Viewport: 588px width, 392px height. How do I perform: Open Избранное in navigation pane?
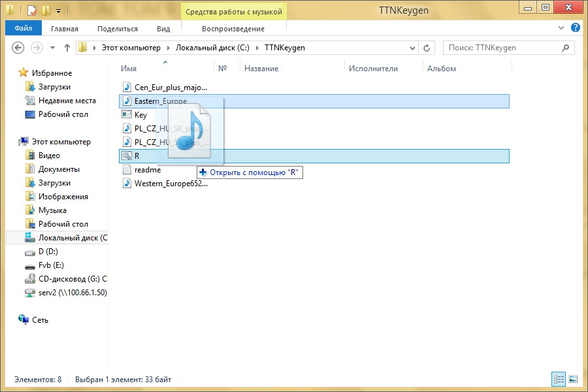pos(52,73)
